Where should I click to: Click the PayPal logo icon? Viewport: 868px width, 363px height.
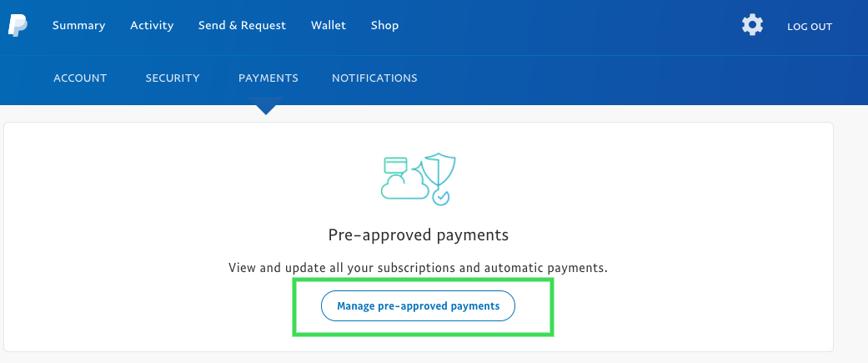click(x=18, y=26)
